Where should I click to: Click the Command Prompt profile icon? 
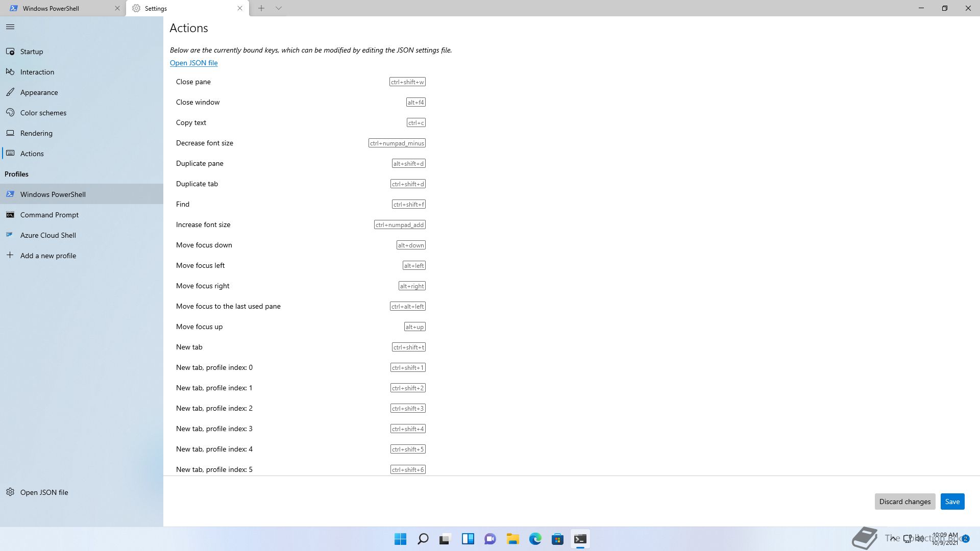pos(10,215)
